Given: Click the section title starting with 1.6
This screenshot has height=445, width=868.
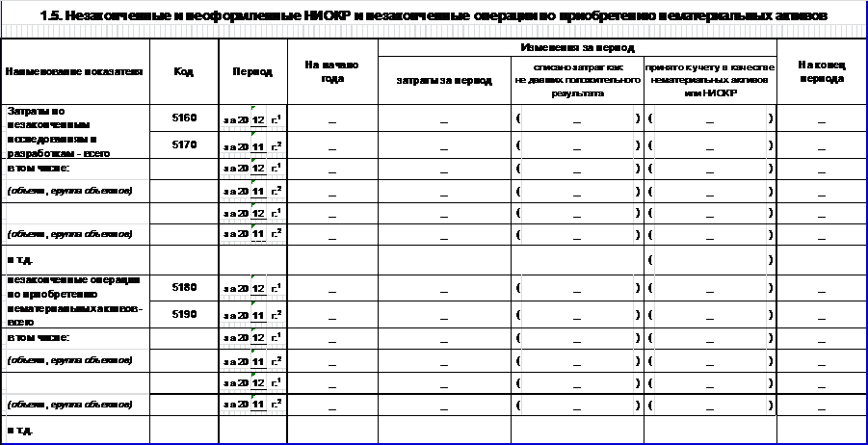Looking at the screenshot, I should 434,13.
